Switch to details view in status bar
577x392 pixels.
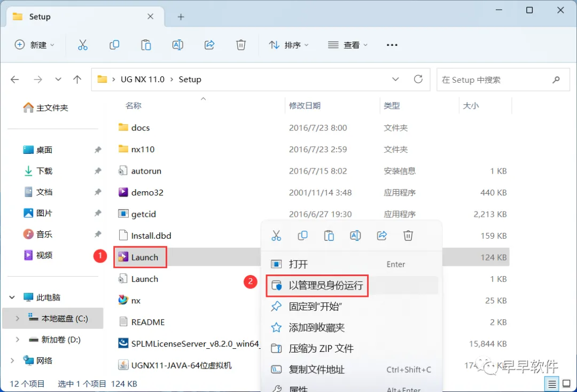pyautogui.click(x=552, y=384)
